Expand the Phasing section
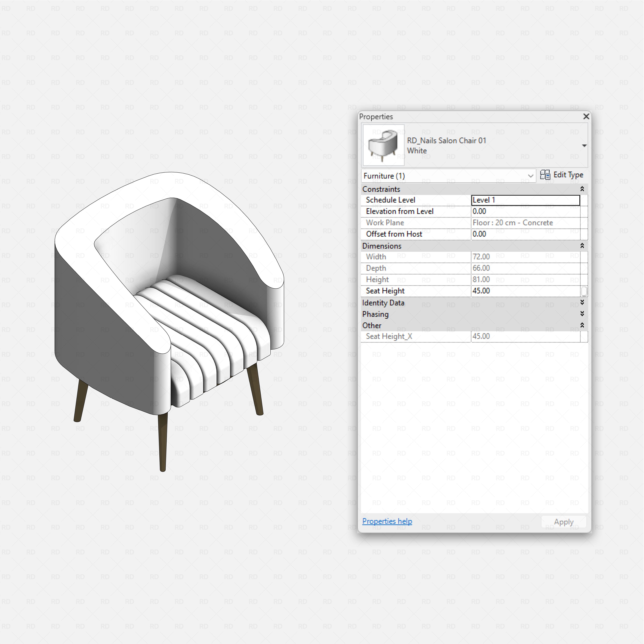Screen dimensions: 644x644 coord(582,314)
